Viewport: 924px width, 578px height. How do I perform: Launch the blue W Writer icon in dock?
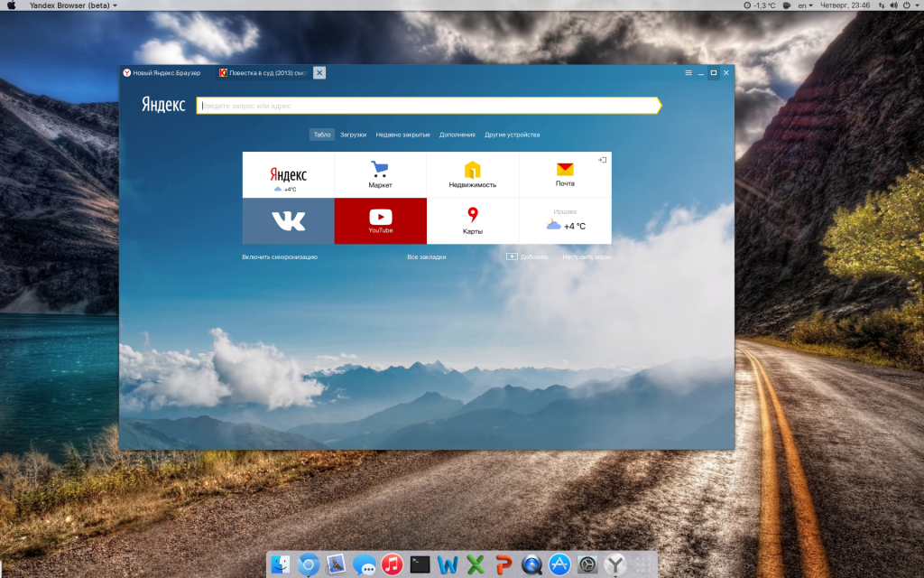click(448, 565)
